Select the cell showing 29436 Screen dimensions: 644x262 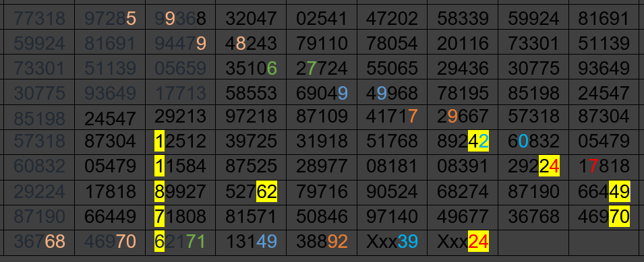463,67
